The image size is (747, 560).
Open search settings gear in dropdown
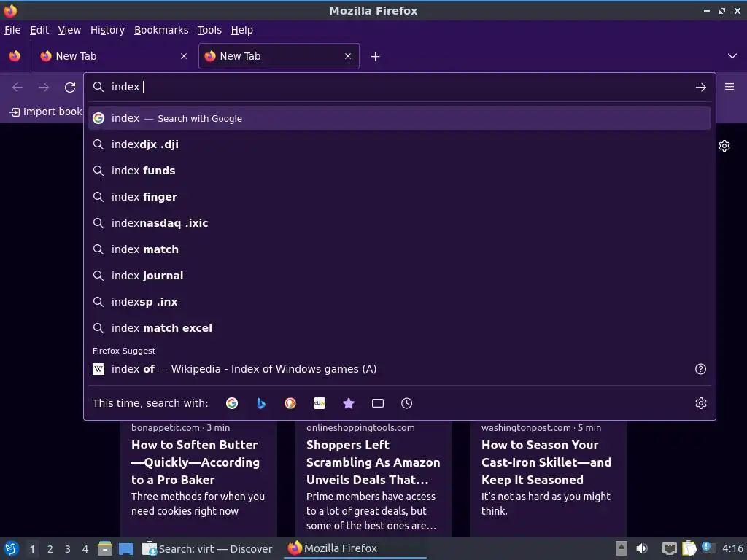click(x=700, y=403)
